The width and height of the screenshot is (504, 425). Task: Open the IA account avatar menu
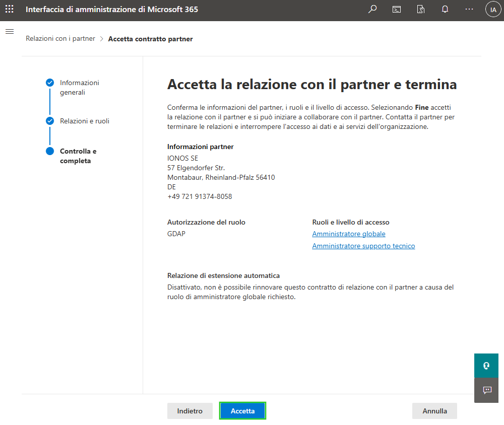tap(493, 10)
